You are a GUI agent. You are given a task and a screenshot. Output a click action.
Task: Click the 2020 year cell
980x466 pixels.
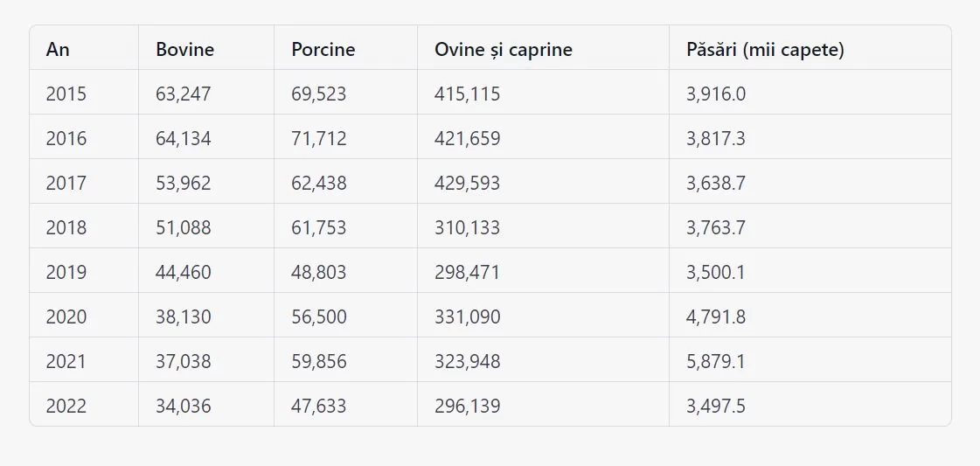[66, 316]
